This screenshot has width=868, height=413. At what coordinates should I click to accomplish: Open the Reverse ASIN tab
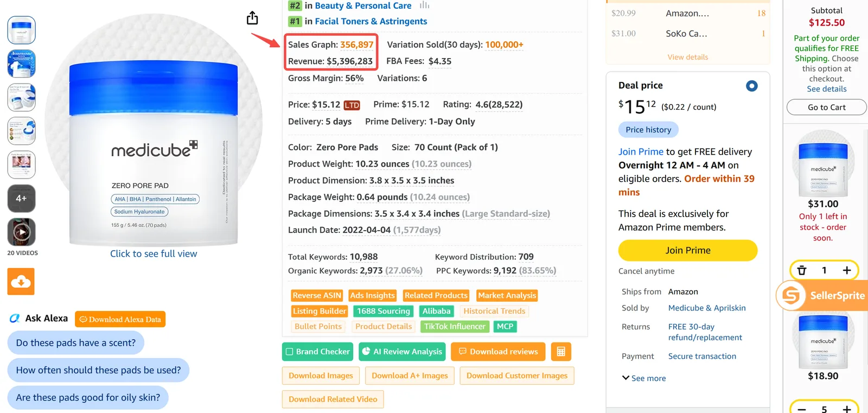pos(317,295)
